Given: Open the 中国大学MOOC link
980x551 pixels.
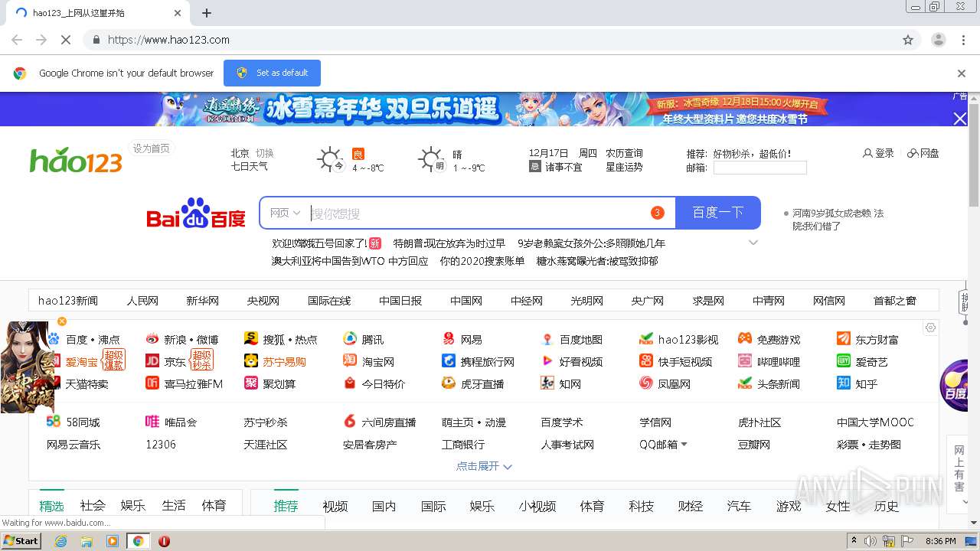Looking at the screenshot, I should coord(875,422).
